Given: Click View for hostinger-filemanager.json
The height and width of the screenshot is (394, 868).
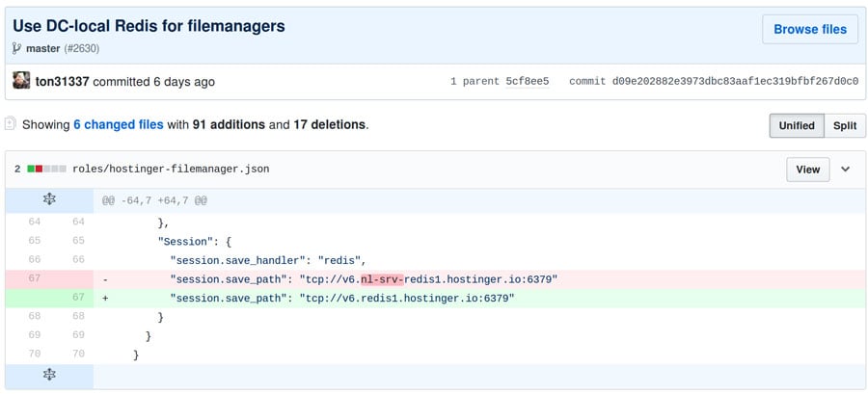Looking at the screenshot, I should tap(807, 170).
